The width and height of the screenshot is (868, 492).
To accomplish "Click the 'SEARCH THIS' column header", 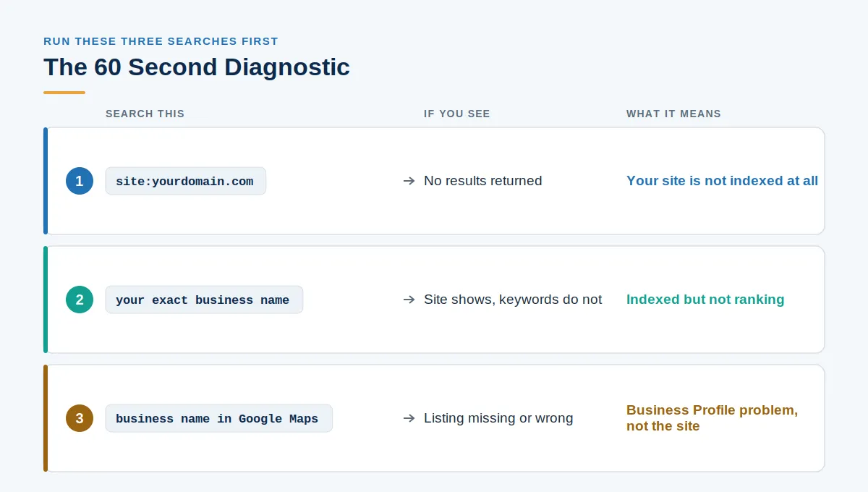I will click(x=145, y=114).
